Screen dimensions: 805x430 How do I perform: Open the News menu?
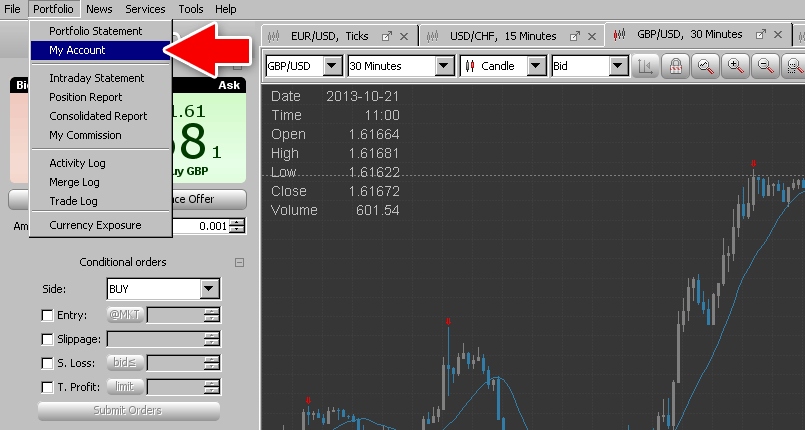99,9
